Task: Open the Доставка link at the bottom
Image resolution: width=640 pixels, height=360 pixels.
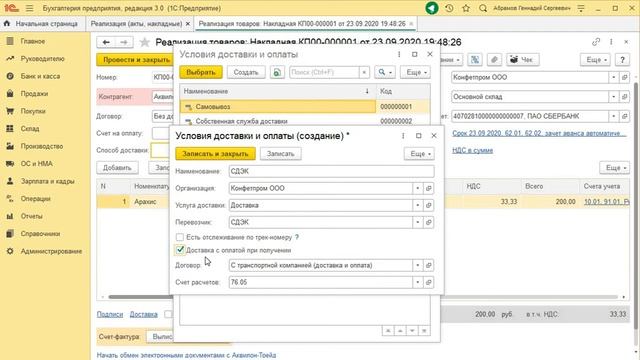Action: point(144,314)
